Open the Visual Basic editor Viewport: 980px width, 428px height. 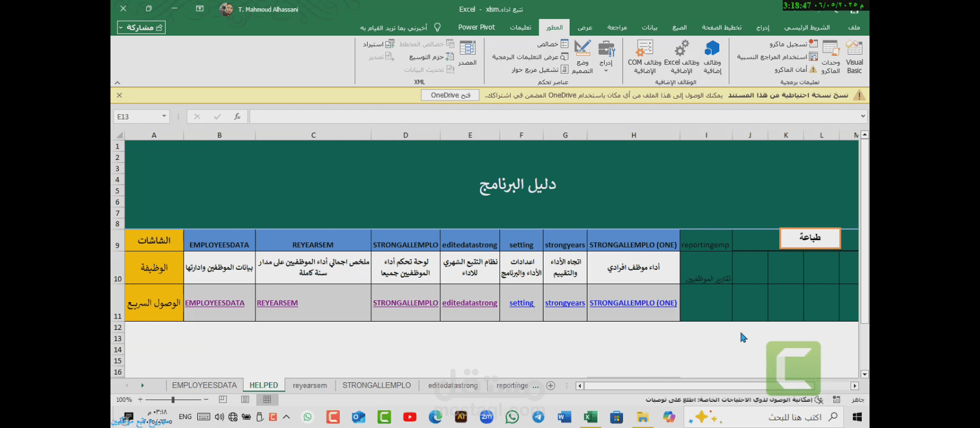(854, 57)
